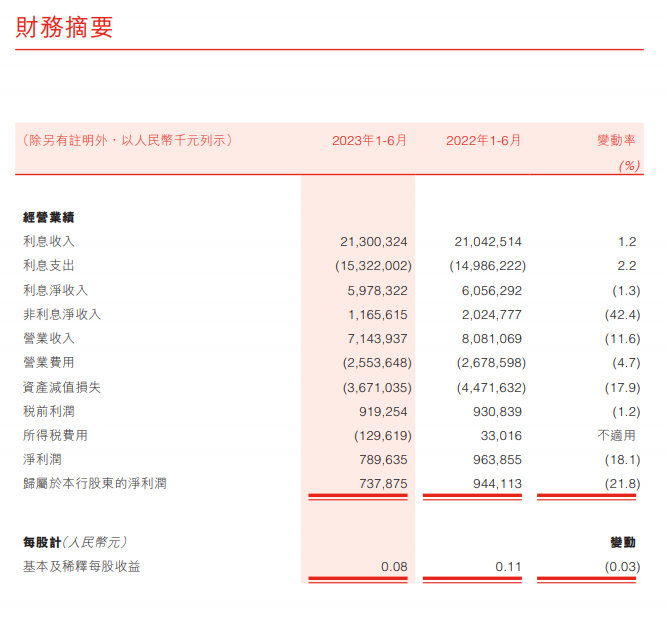This screenshot has width=666, height=618.
Task: Click the value (2,678,598)
Action: pyautogui.click(x=491, y=363)
